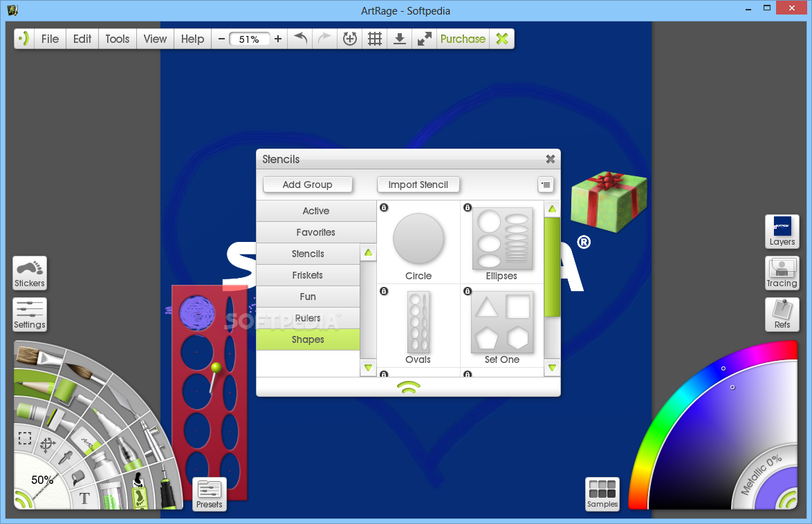Open the Refs panel
Image resolution: width=812 pixels, height=524 pixels.
782,315
